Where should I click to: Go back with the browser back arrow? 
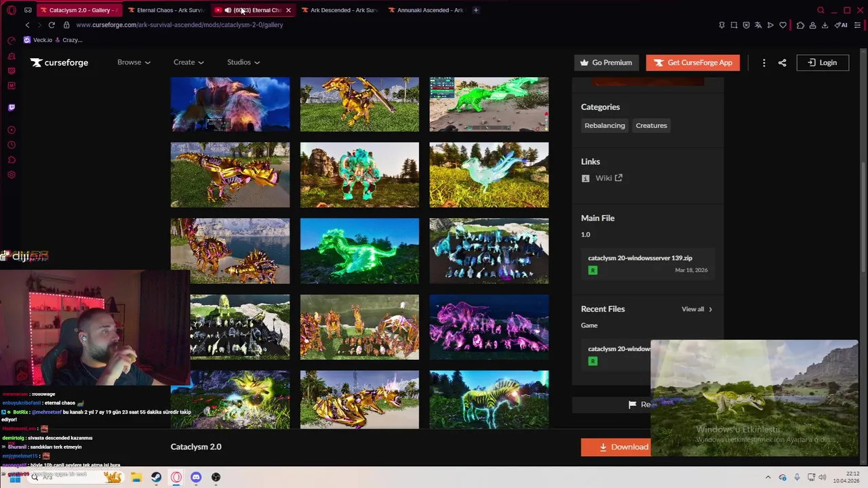[27, 25]
